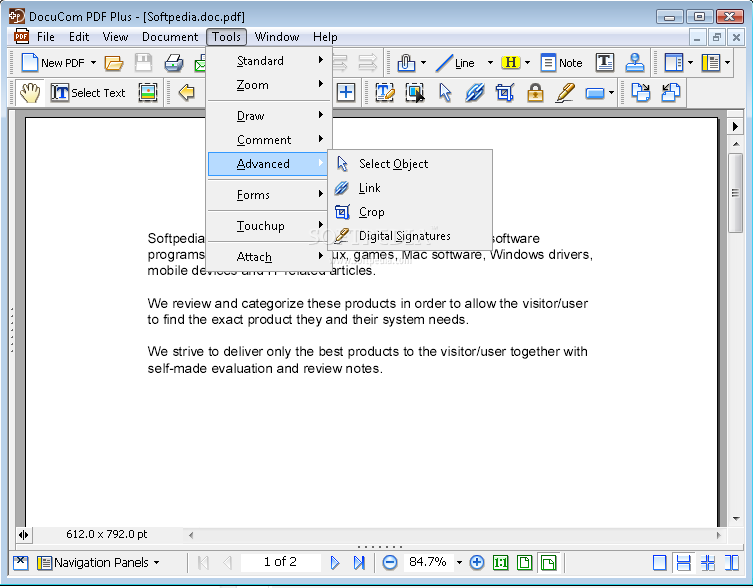Open the View menu

point(115,37)
